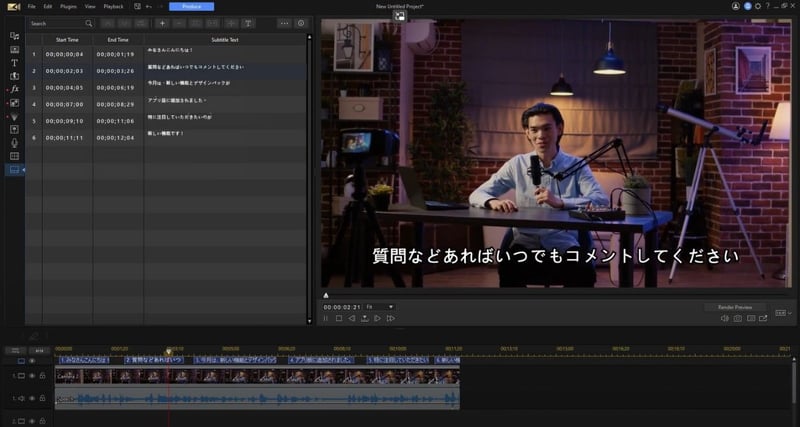Image resolution: width=800 pixels, height=427 pixels.
Task: Open the Plugins menu
Action: click(x=67, y=6)
